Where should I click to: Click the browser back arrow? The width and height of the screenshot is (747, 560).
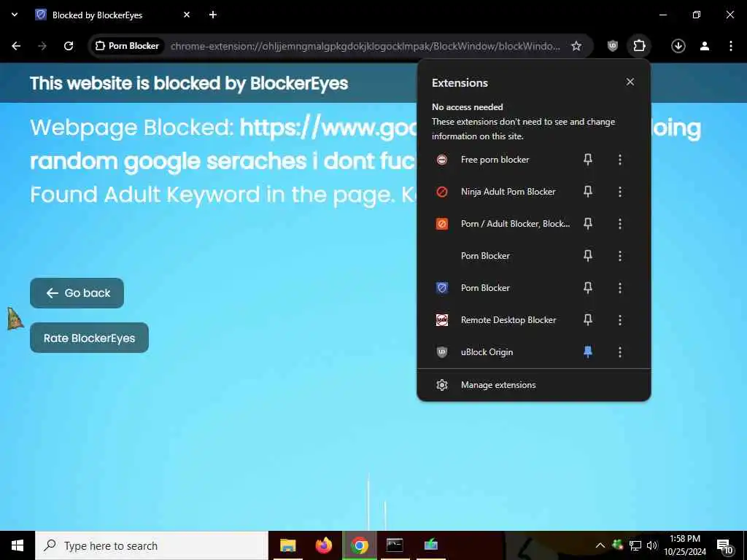(x=16, y=46)
